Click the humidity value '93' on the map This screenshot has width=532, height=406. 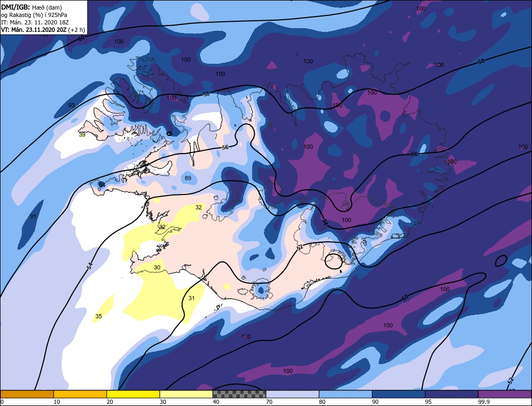coord(71,105)
